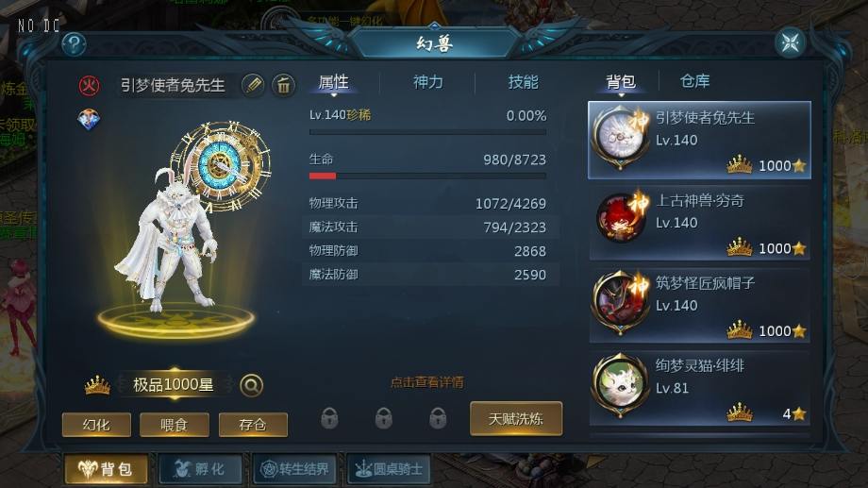Click the red 生命 health bar
868x488 pixels.
(427, 177)
